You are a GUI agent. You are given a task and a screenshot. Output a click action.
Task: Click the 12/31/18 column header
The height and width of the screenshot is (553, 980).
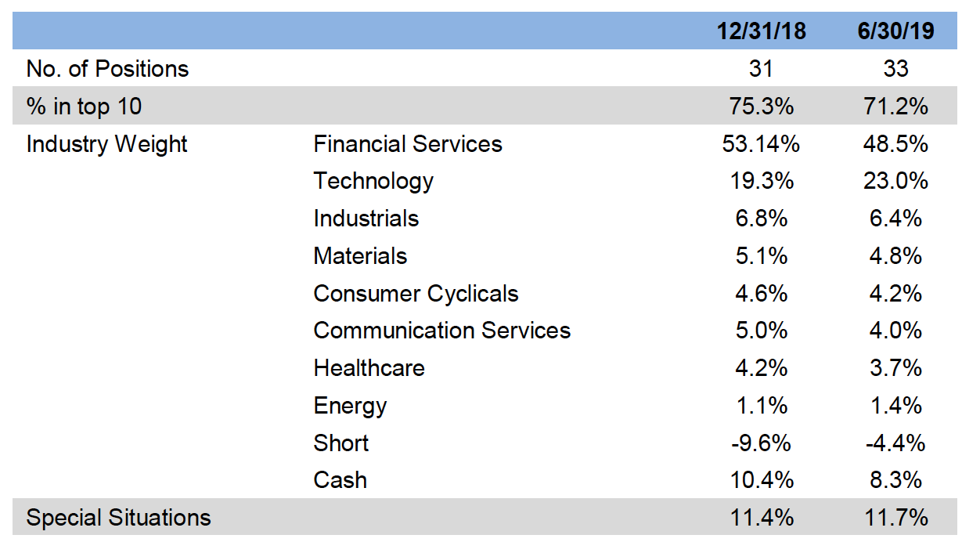click(761, 31)
